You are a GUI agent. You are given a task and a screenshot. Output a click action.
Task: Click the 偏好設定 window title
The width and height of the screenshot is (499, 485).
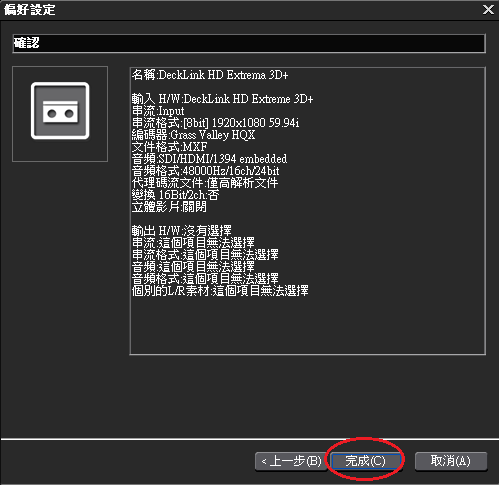[29, 9]
